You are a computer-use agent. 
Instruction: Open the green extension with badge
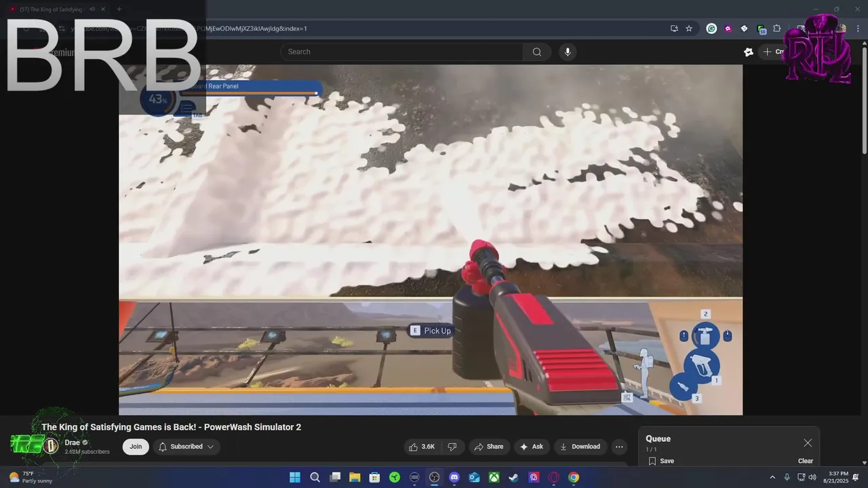click(761, 29)
